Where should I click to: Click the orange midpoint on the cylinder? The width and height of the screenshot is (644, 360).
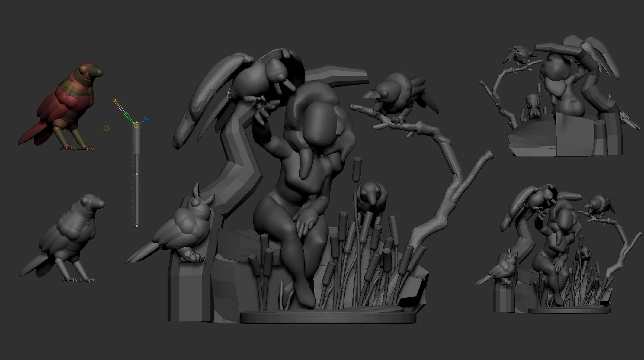click(x=137, y=174)
